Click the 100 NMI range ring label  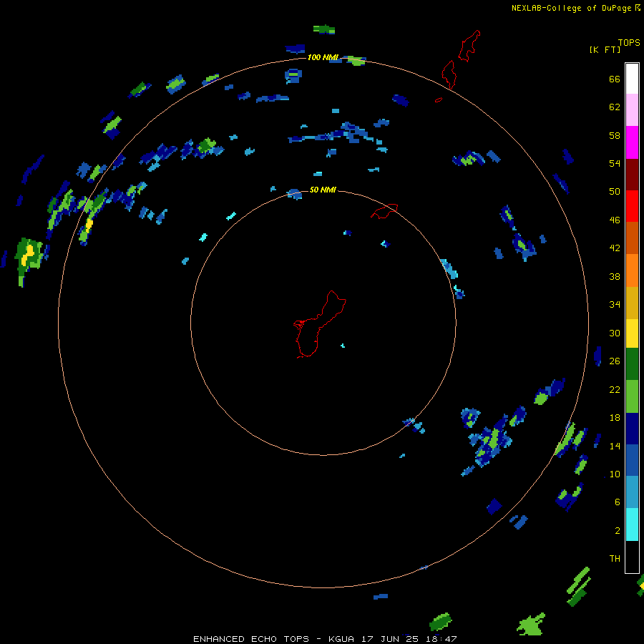pyautogui.click(x=323, y=57)
